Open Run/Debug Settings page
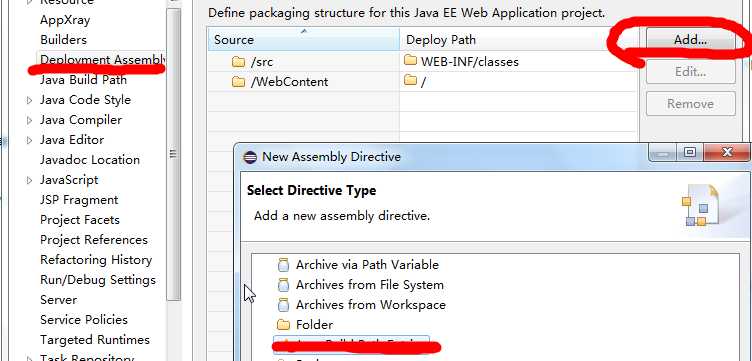 (98, 279)
